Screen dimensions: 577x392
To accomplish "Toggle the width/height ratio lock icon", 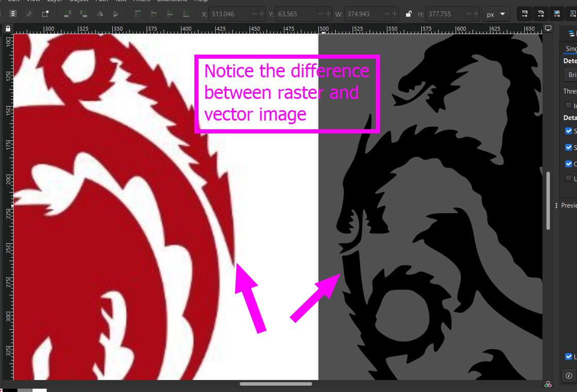I will click(x=408, y=14).
